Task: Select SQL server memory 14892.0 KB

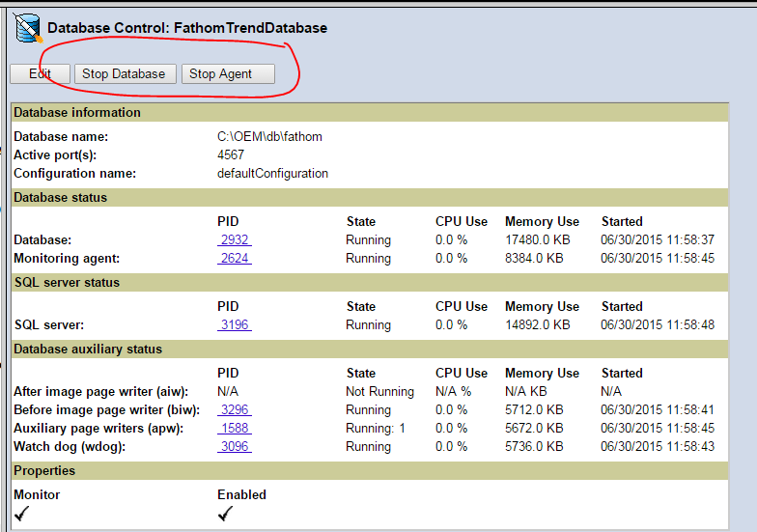Action: (x=537, y=324)
